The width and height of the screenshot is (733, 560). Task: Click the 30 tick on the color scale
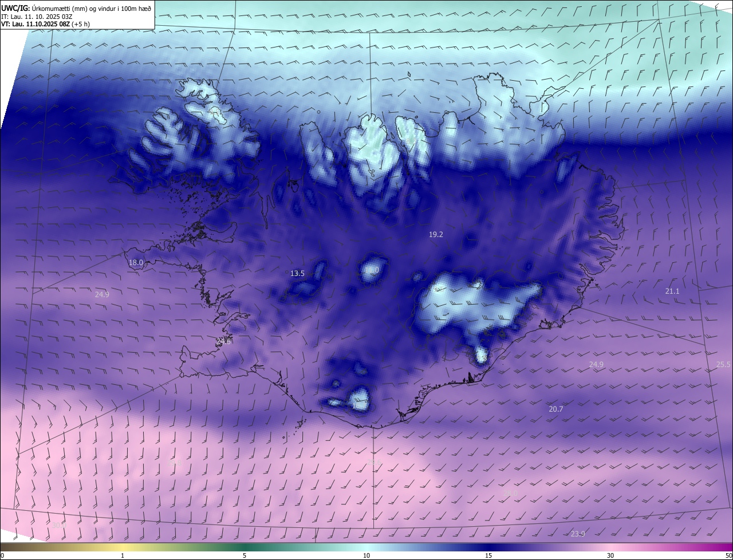pyautogui.click(x=610, y=555)
